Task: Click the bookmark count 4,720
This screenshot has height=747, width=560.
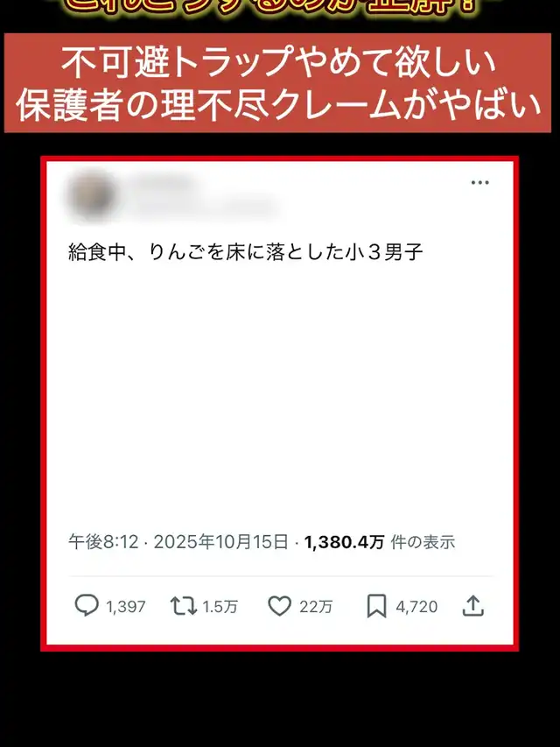Action: tap(416, 607)
